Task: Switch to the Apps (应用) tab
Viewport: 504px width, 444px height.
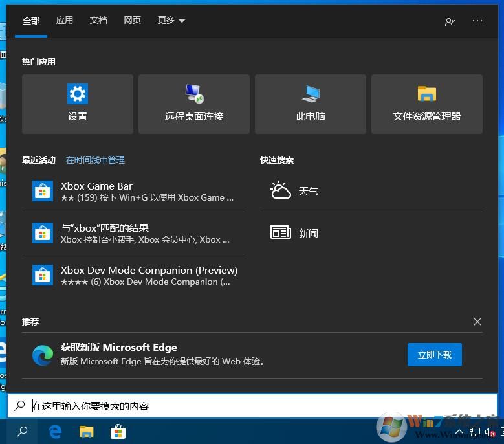Action: click(x=65, y=21)
